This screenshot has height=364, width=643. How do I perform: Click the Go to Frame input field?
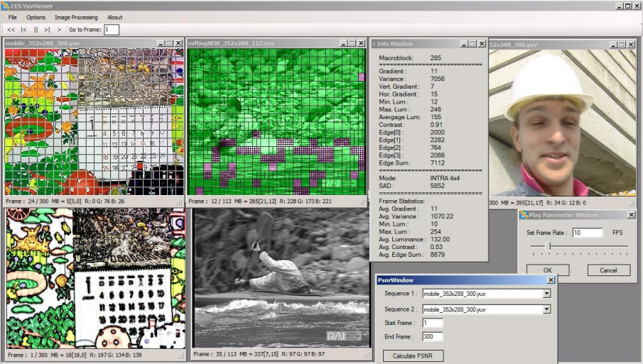tap(111, 30)
